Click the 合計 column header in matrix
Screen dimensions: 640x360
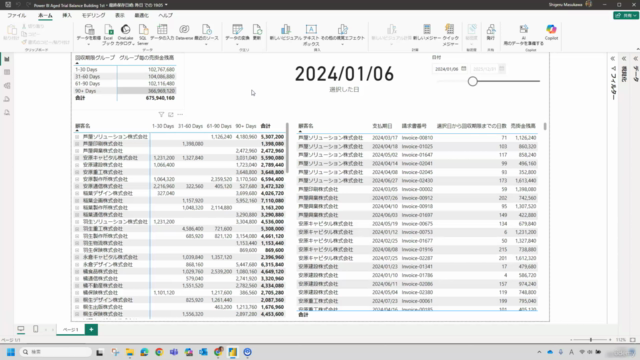coord(266,126)
